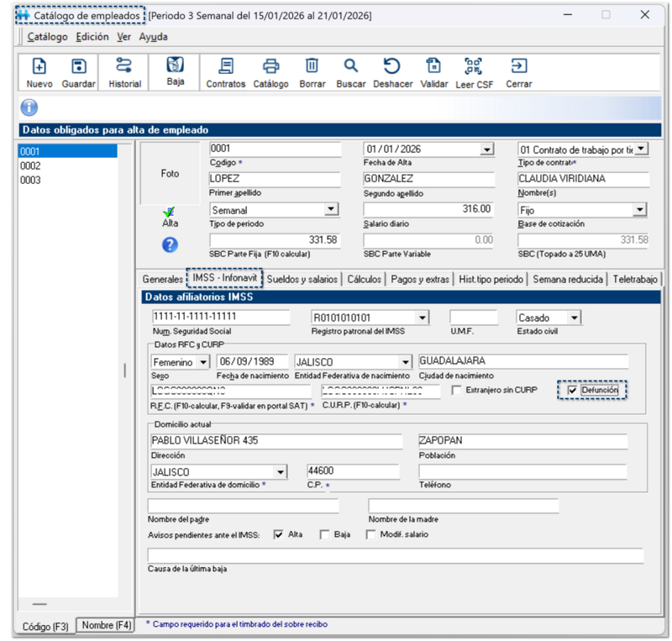The width and height of the screenshot is (672, 641).
Task: Open the Edición menu
Action: [x=92, y=37]
